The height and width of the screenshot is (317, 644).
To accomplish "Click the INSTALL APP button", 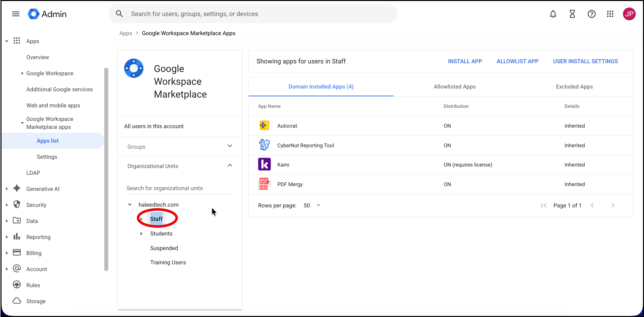I will tap(465, 61).
